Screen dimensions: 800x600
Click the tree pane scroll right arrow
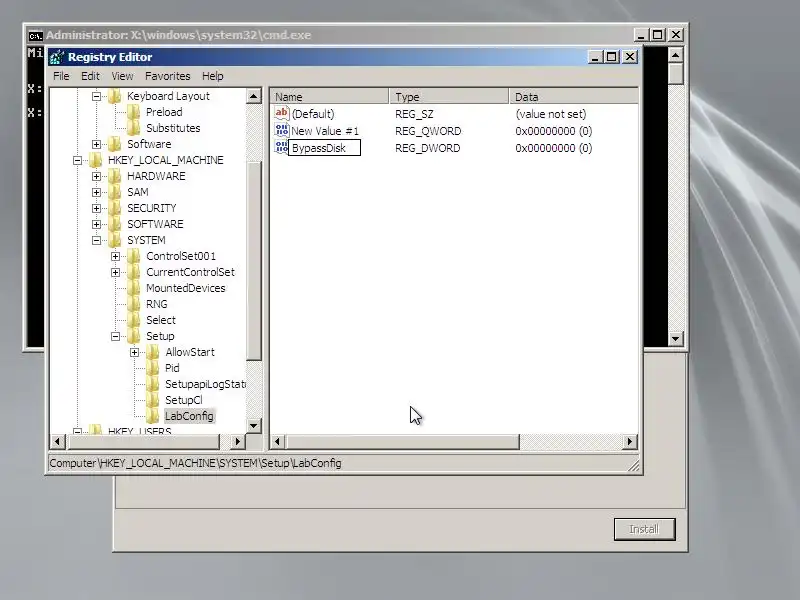click(x=237, y=441)
